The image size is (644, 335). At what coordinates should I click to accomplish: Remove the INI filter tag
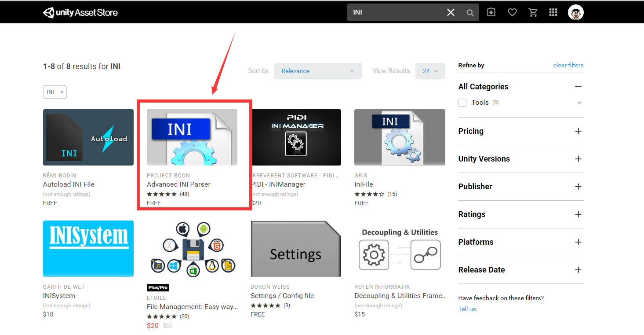pos(62,92)
